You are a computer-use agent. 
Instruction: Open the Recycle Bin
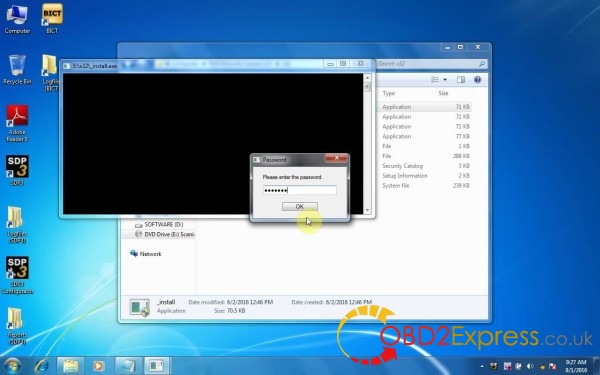[17, 70]
